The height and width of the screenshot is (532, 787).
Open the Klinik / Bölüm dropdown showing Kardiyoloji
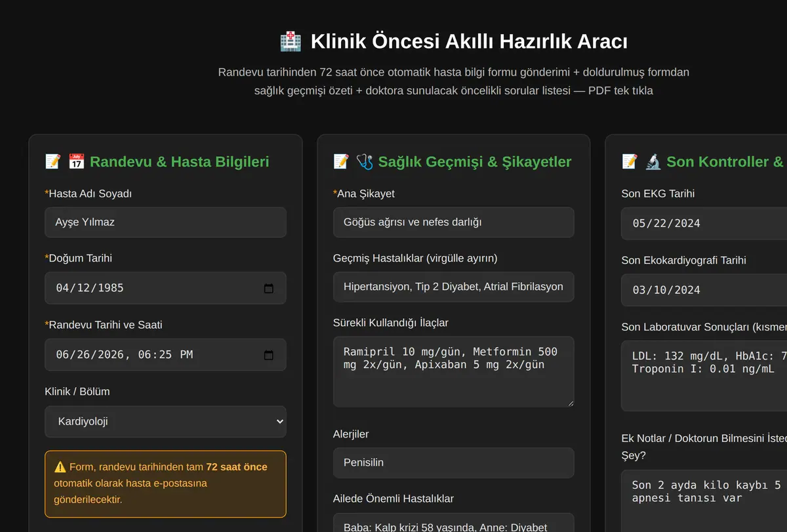click(x=165, y=421)
